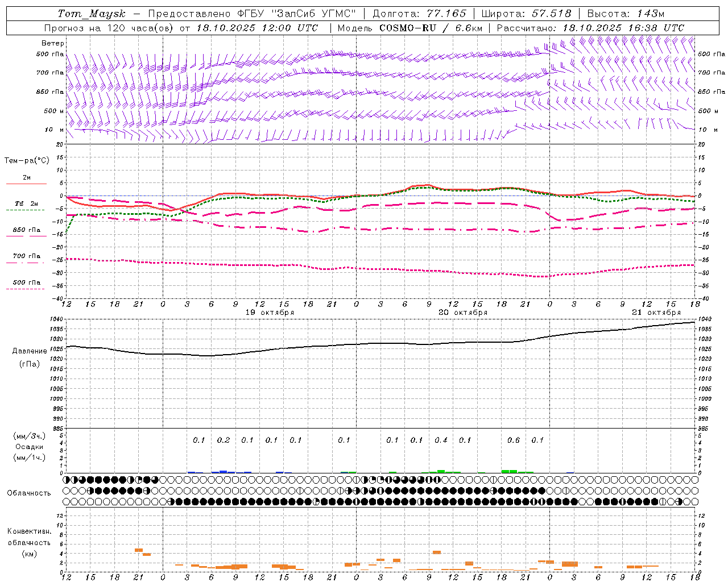Select the 19 октября date label

[x=270, y=313]
